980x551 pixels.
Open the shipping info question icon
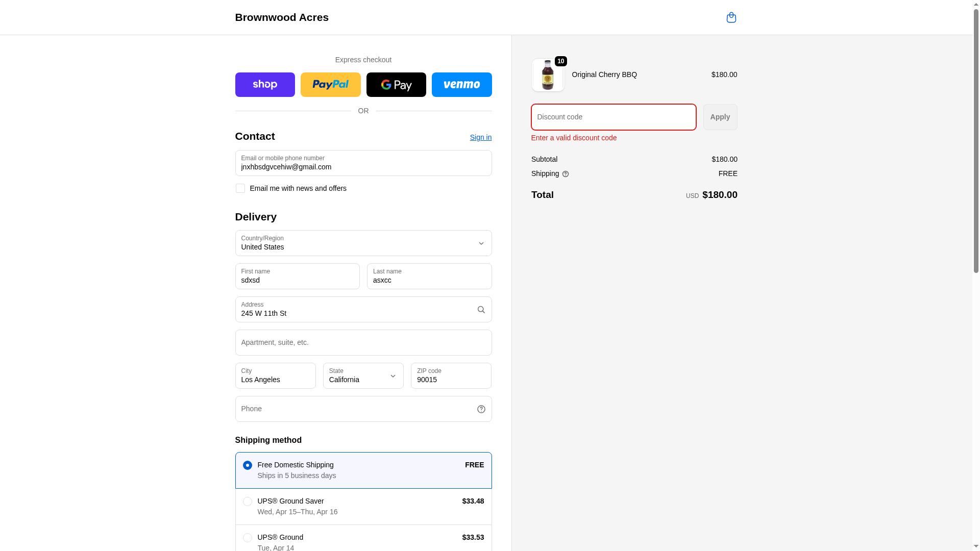(x=566, y=174)
